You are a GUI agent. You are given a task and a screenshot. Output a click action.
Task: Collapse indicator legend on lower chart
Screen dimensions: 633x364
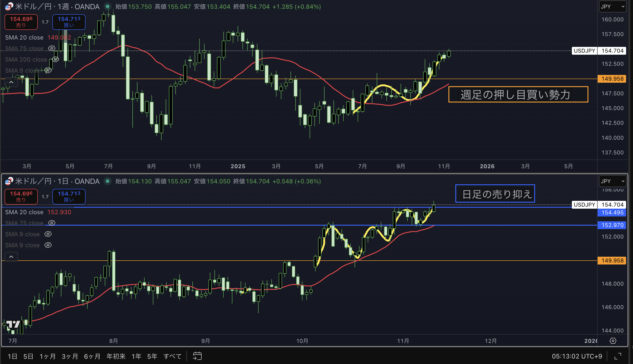(x=11, y=257)
